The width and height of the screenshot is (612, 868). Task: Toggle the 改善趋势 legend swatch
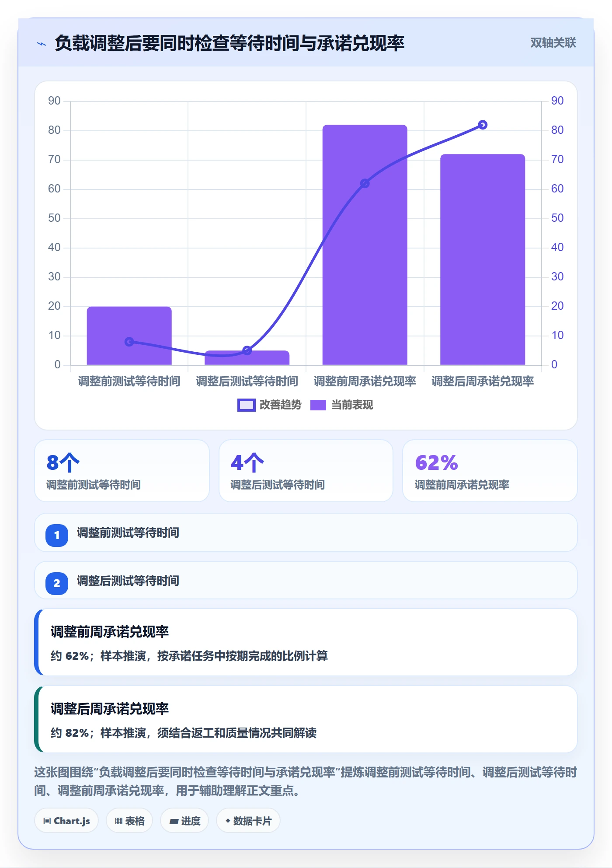click(246, 405)
